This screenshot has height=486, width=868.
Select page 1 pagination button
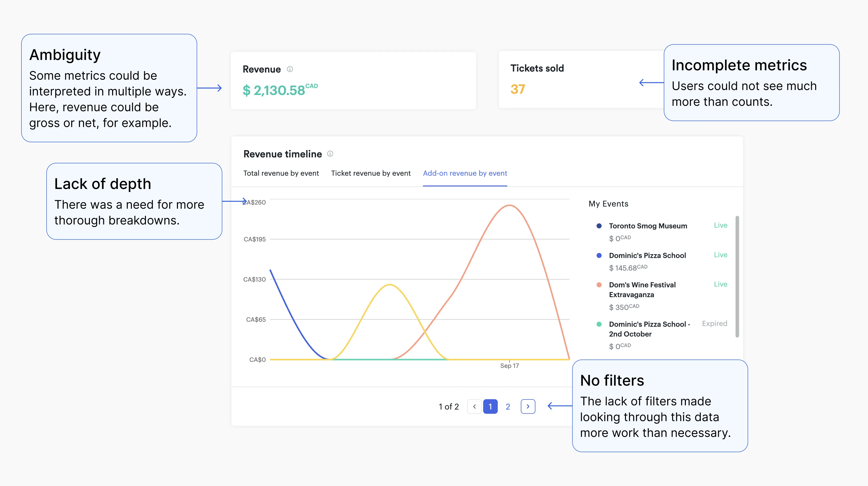point(490,406)
